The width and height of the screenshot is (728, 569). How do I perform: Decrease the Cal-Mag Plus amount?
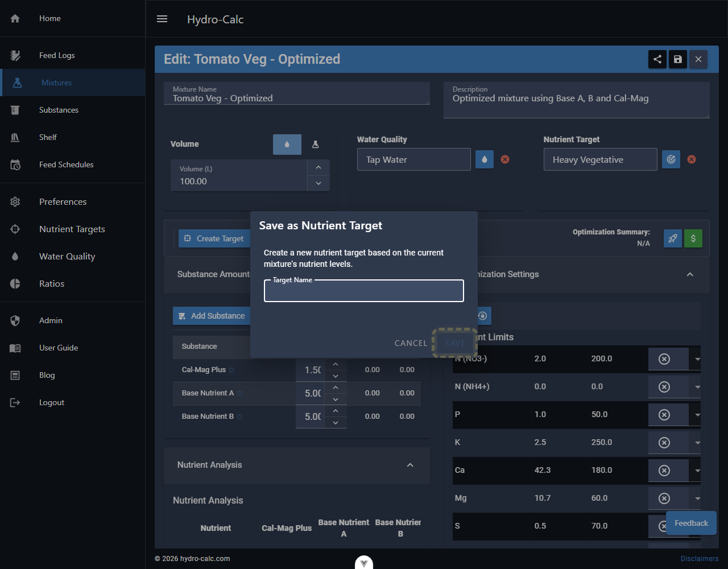pyautogui.click(x=336, y=376)
